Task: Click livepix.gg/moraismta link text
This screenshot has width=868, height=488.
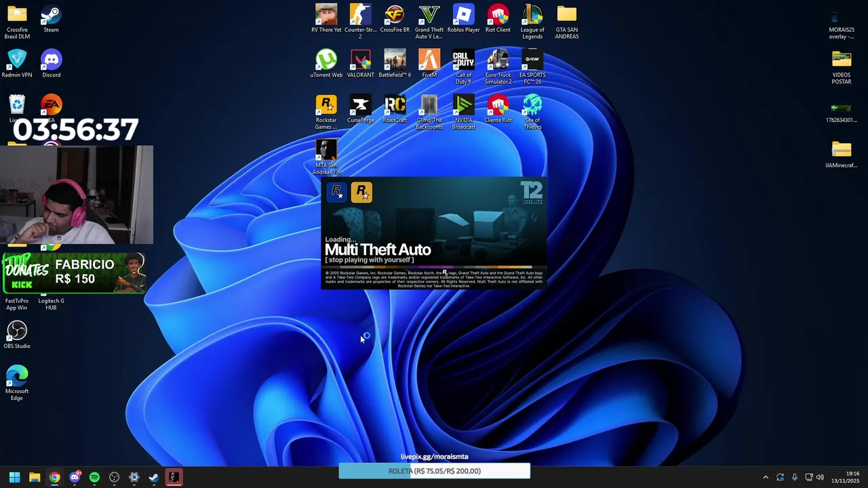Action: tap(435, 457)
